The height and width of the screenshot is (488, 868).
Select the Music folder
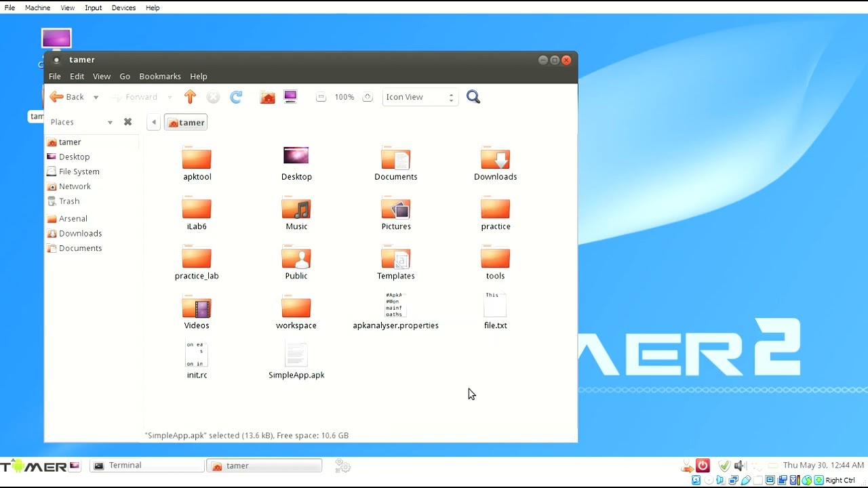tap(296, 207)
